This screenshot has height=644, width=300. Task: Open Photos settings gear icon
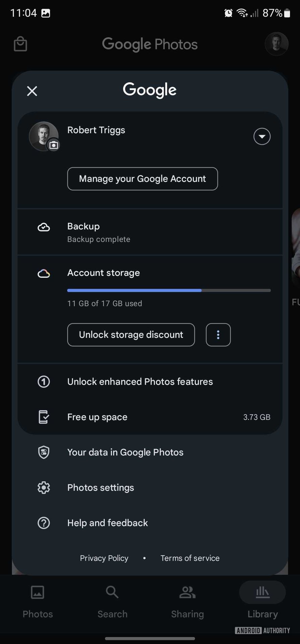(x=44, y=488)
